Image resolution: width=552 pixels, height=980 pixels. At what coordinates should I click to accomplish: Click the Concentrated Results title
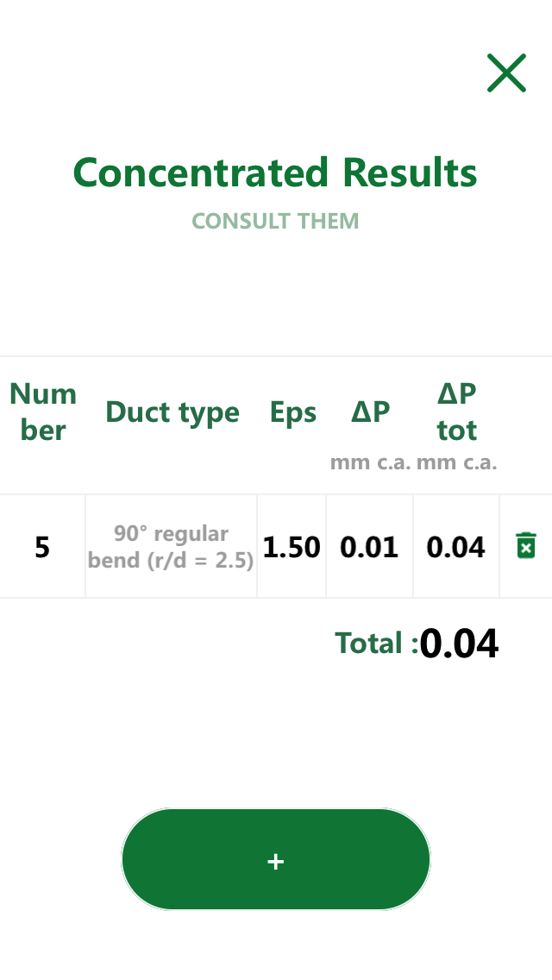(x=275, y=172)
